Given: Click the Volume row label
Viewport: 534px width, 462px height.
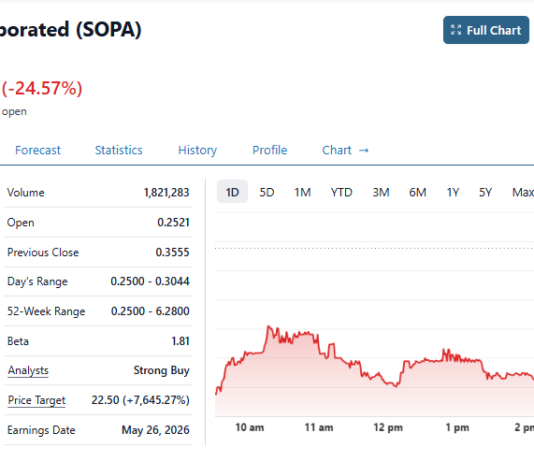Looking at the screenshot, I should point(26,193).
